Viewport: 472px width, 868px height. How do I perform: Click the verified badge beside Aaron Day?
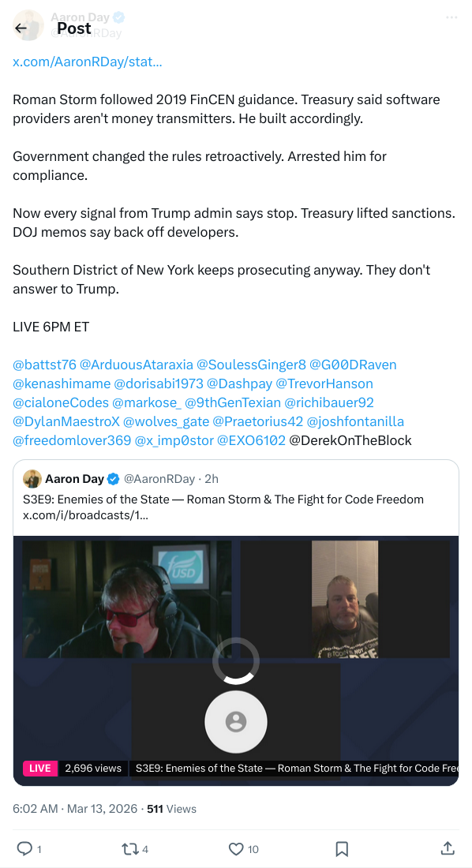pos(114,479)
